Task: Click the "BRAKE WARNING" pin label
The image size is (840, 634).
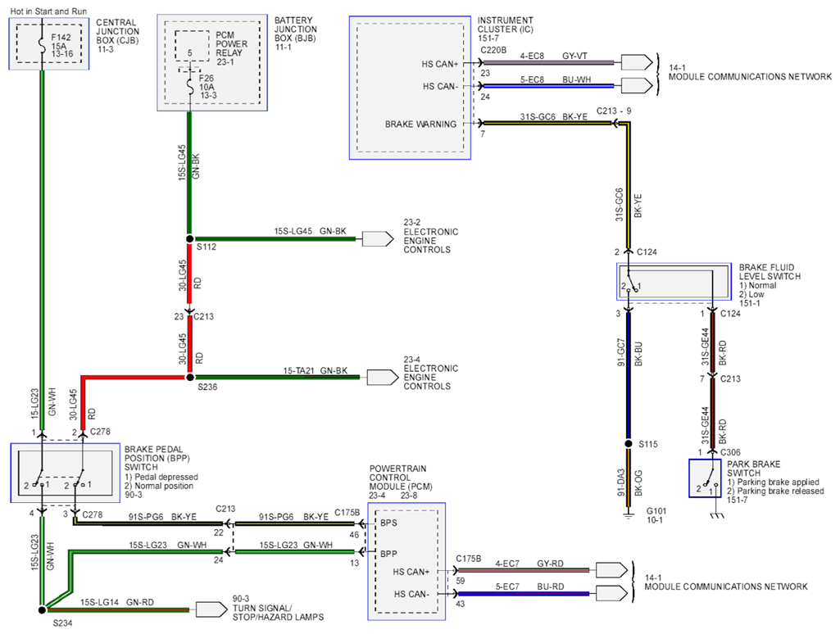Action: click(420, 125)
